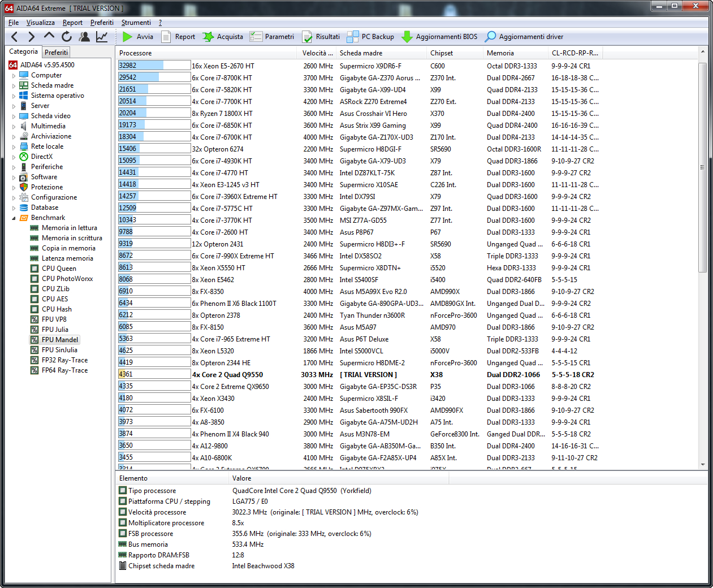
Task: Start the benchmark with Avvia
Action: point(138,37)
